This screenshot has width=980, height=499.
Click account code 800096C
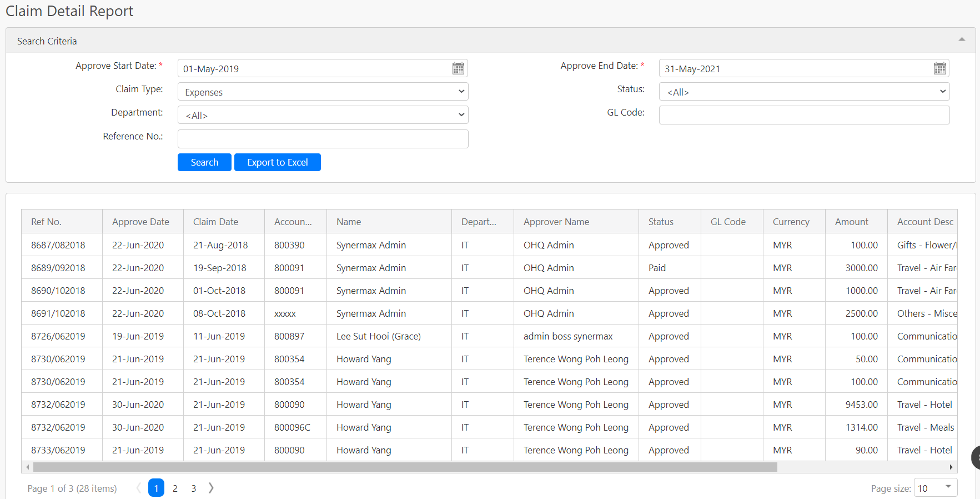292,427
